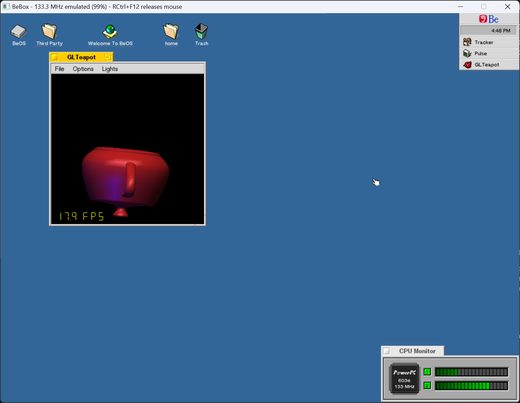
Task: Click the CPU 2 usage bar
Action: [x=471, y=386]
